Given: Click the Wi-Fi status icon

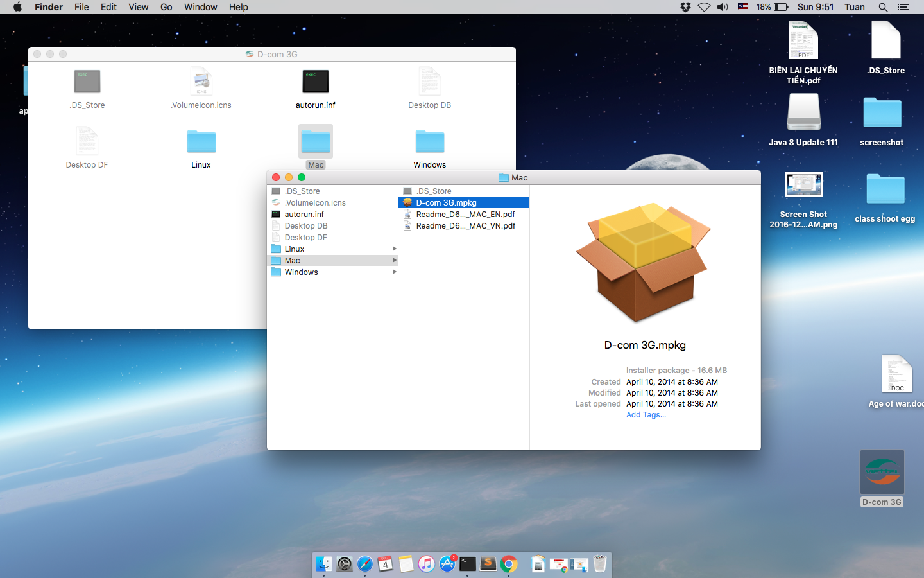Looking at the screenshot, I should (704, 7).
